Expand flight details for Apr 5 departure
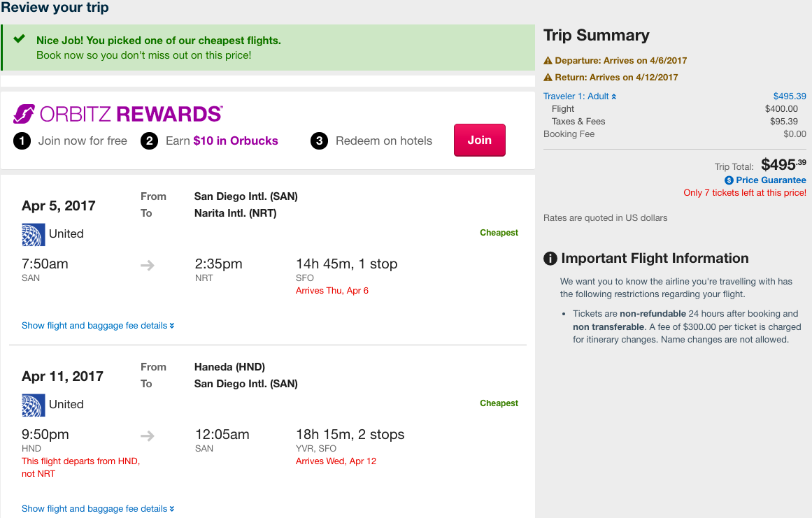The width and height of the screenshot is (812, 518). pos(98,326)
